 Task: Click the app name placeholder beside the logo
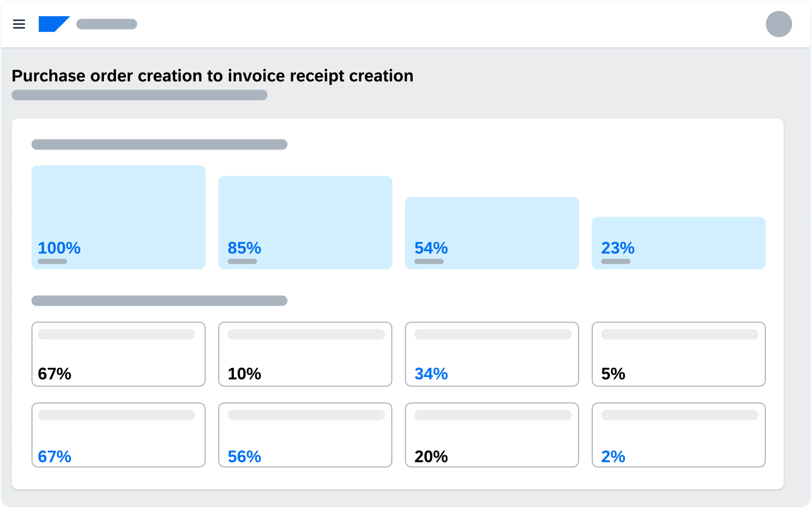106,24
